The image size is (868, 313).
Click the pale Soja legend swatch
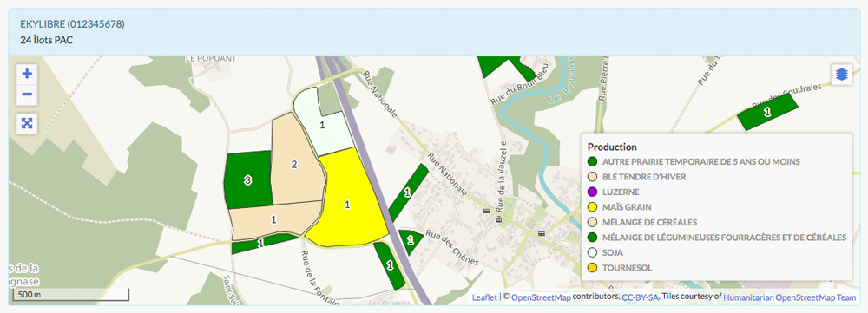pos(592,252)
